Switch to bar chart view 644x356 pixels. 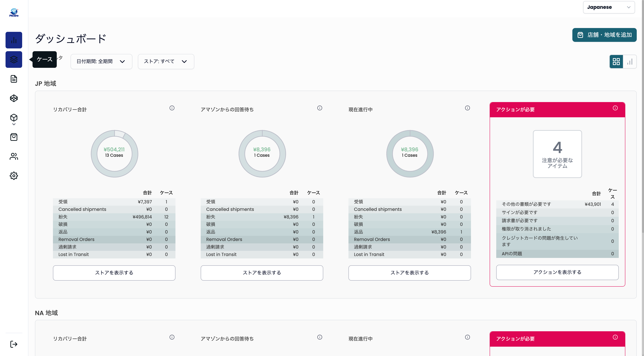(x=630, y=62)
